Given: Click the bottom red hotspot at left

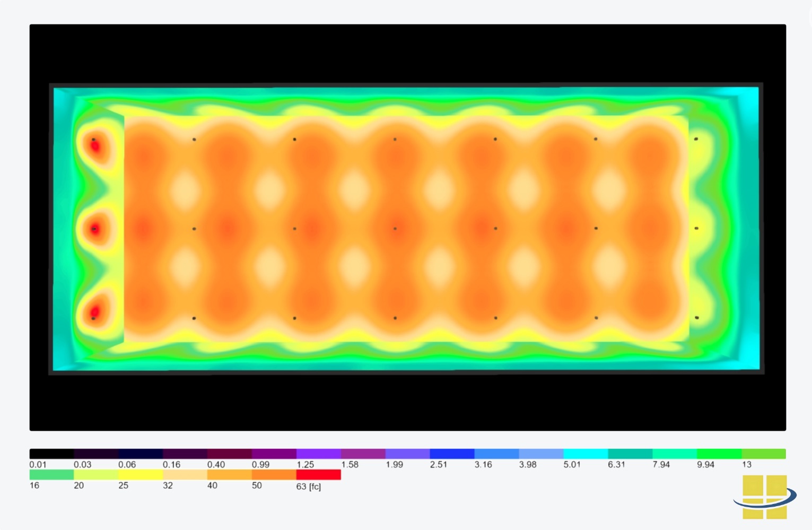Looking at the screenshot, I should tap(95, 312).
